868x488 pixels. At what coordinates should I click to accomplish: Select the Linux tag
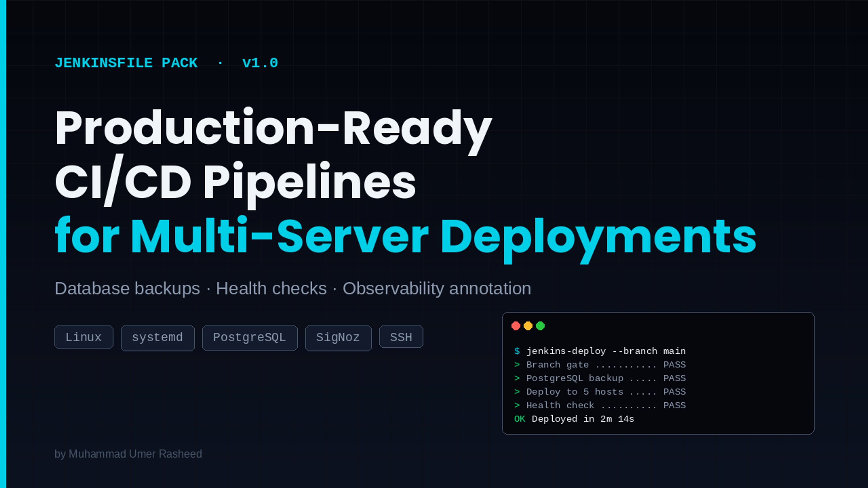[84, 337]
